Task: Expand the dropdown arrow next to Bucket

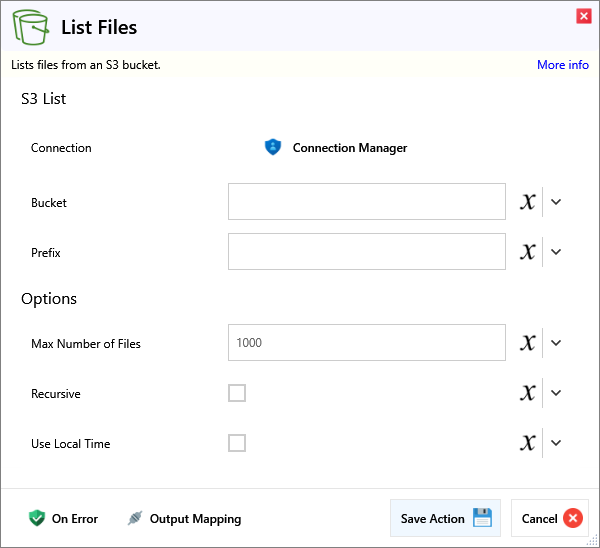Action: [557, 202]
